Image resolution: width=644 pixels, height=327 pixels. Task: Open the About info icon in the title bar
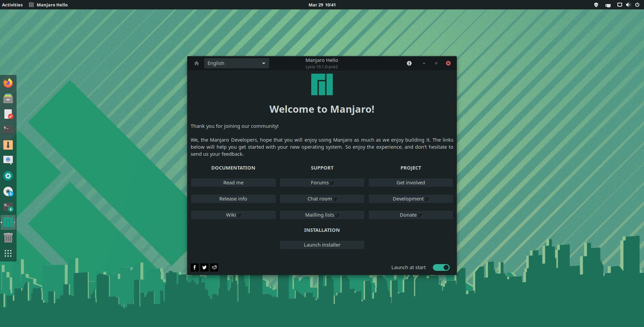[x=409, y=63]
